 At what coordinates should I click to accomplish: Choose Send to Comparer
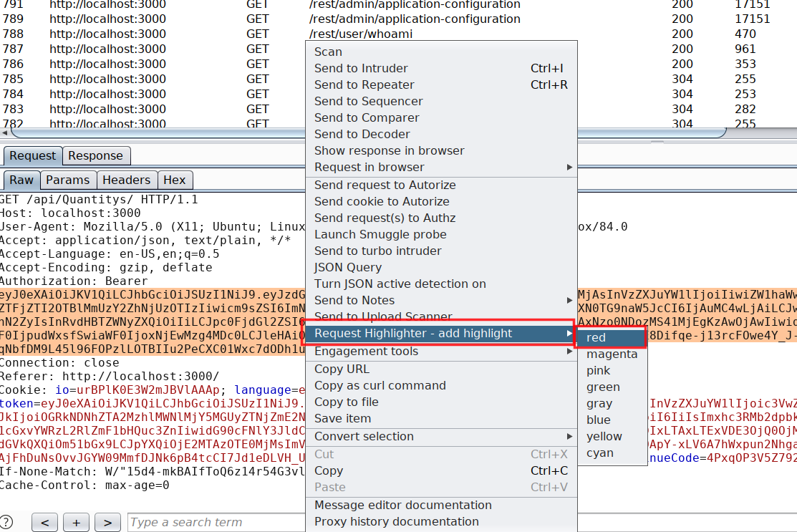[x=441, y=117]
